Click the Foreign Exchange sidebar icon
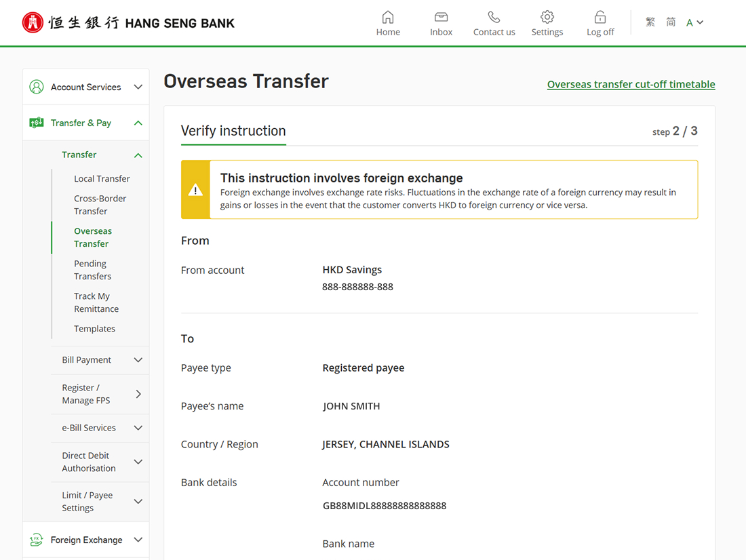Screen dimensions: 746x560 37,540
